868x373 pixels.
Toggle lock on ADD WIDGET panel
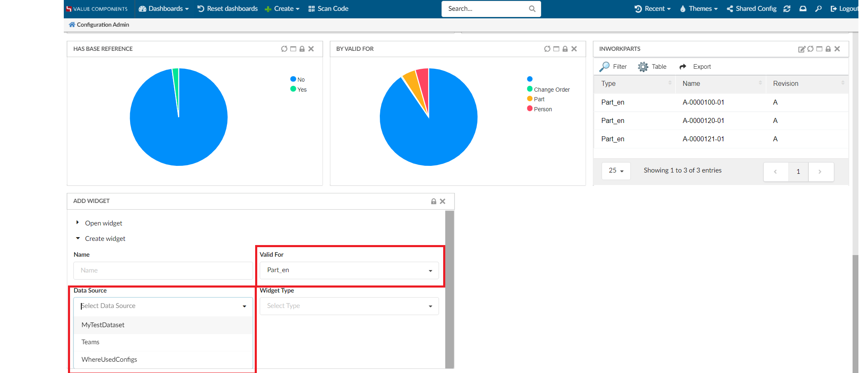434,201
